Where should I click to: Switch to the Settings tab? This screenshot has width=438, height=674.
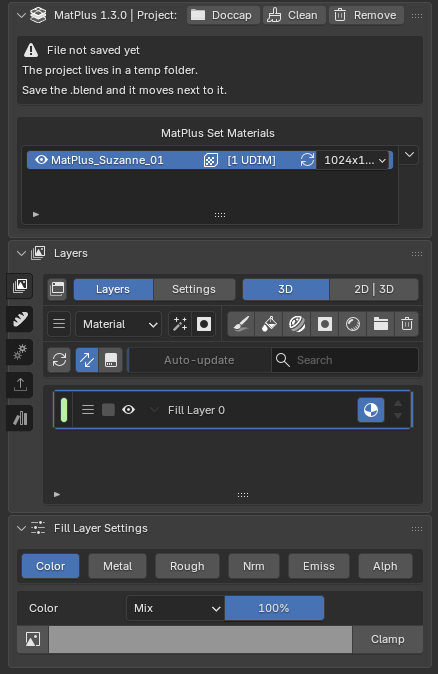click(194, 289)
